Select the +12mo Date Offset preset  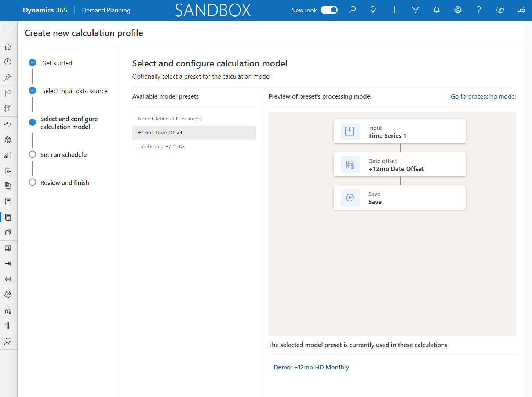194,133
